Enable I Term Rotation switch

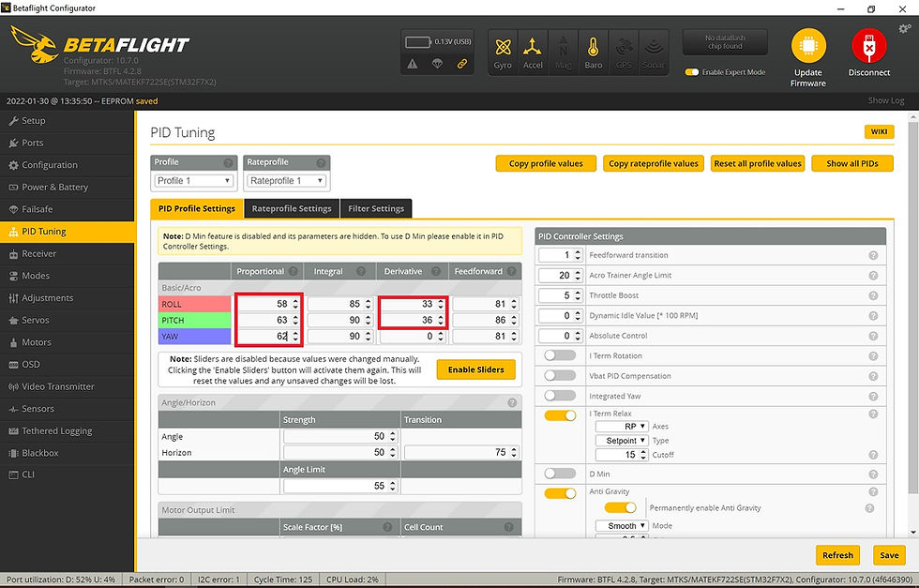560,355
